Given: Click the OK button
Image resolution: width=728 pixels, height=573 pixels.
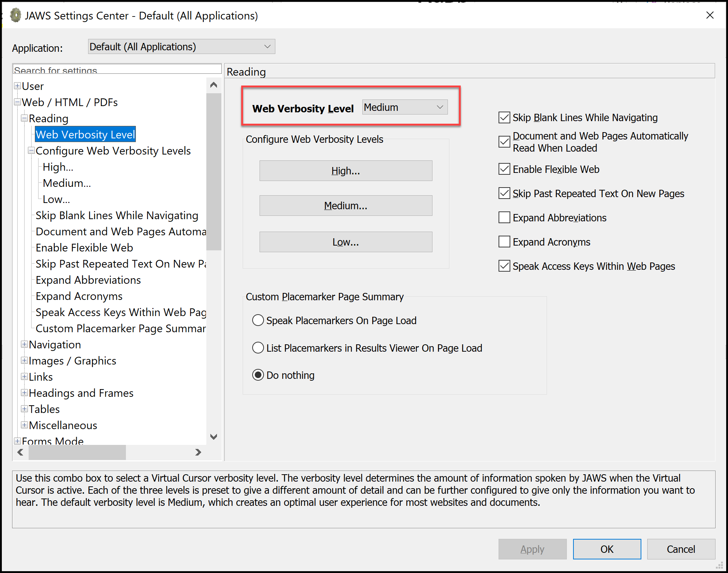Looking at the screenshot, I should point(607,549).
